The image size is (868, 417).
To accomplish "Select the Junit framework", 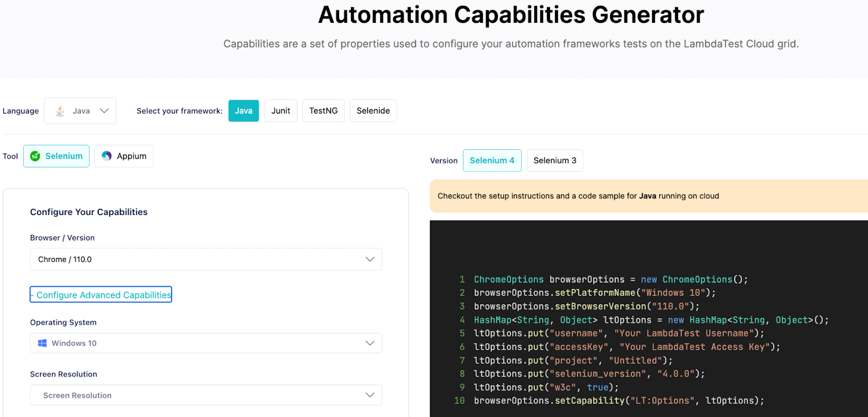I will [281, 111].
